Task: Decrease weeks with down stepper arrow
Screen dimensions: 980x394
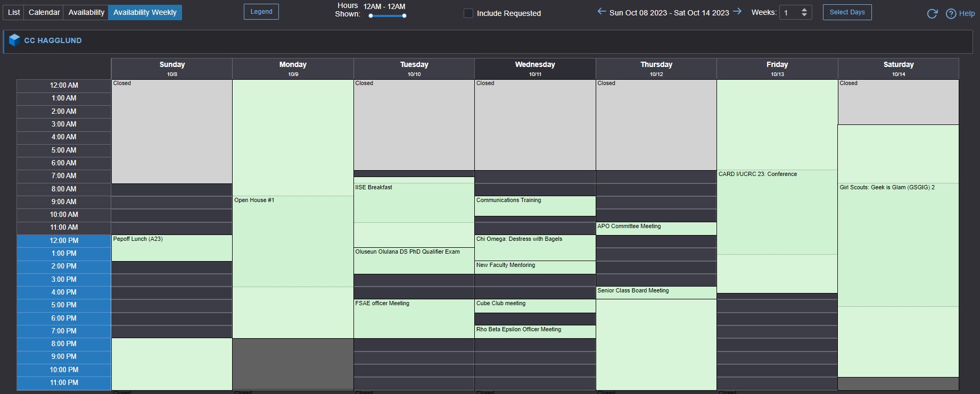Action: tap(804, 15)
